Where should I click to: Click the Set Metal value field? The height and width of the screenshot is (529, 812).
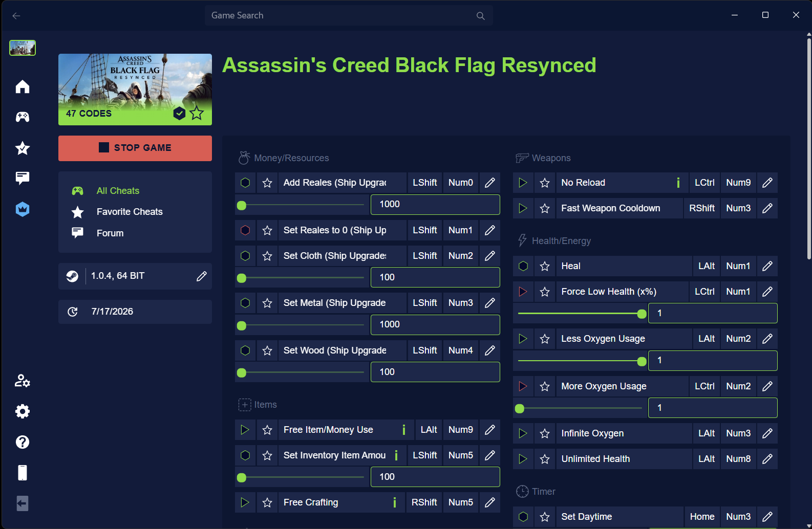(435, 325)
